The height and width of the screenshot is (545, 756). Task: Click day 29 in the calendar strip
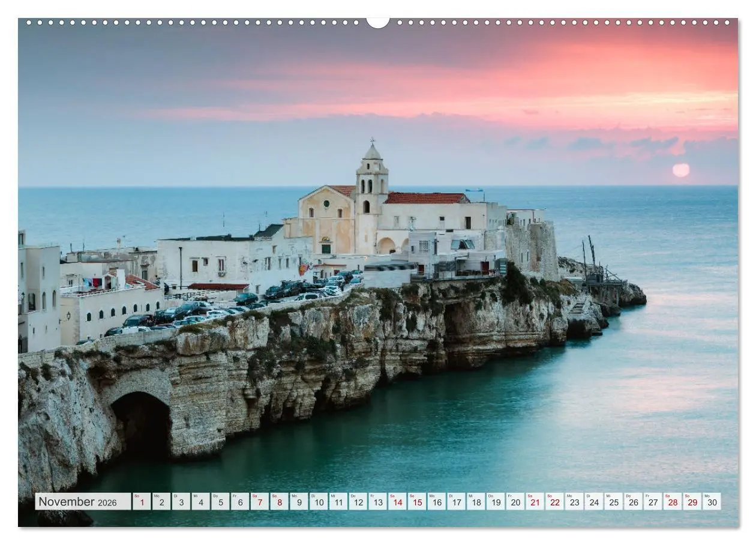click(x=692, y=502)
